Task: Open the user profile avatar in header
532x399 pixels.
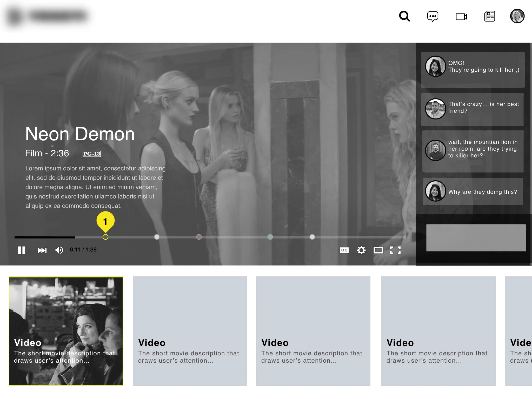Action: (x=517, y=16)
